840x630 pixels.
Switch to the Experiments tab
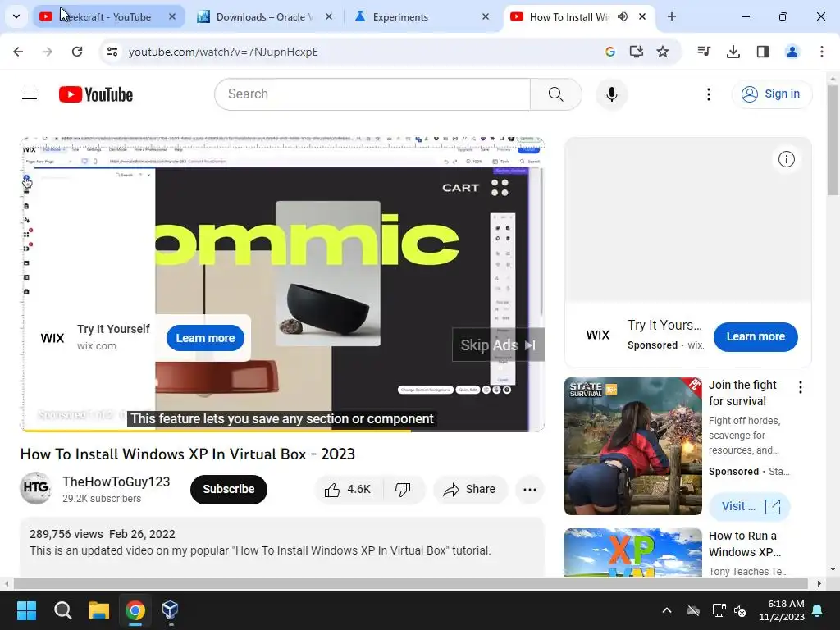pos(422,16)
